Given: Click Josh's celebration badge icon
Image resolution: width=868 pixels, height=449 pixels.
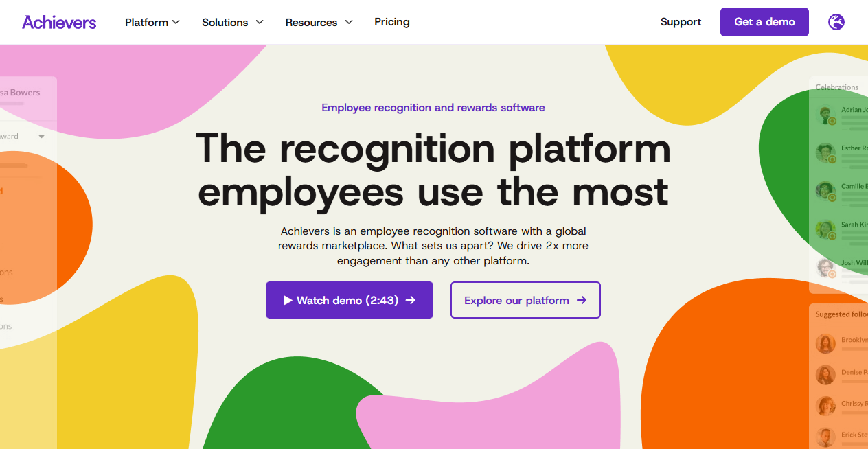Looking at the screenshot, I should (831, 273).
